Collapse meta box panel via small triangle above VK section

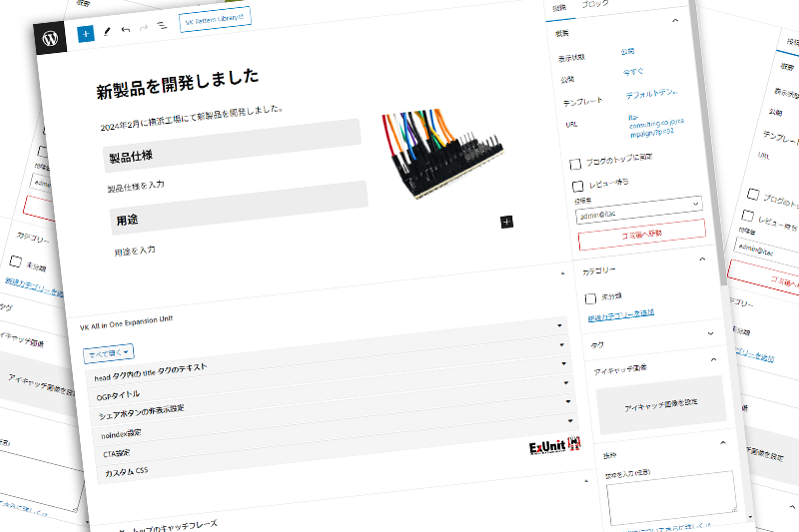click(562, 273)
